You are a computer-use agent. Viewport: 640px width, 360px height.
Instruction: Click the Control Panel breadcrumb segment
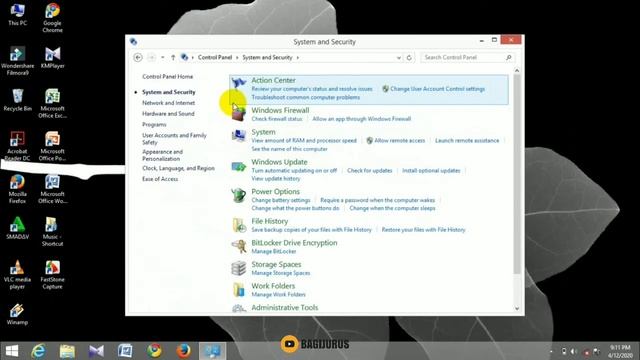pos(215,58)
